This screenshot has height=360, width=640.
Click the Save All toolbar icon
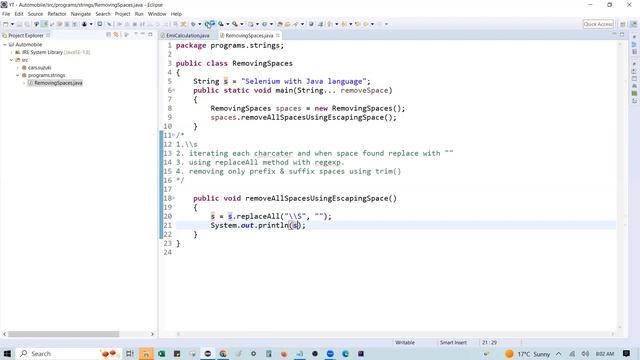point(27,24)
